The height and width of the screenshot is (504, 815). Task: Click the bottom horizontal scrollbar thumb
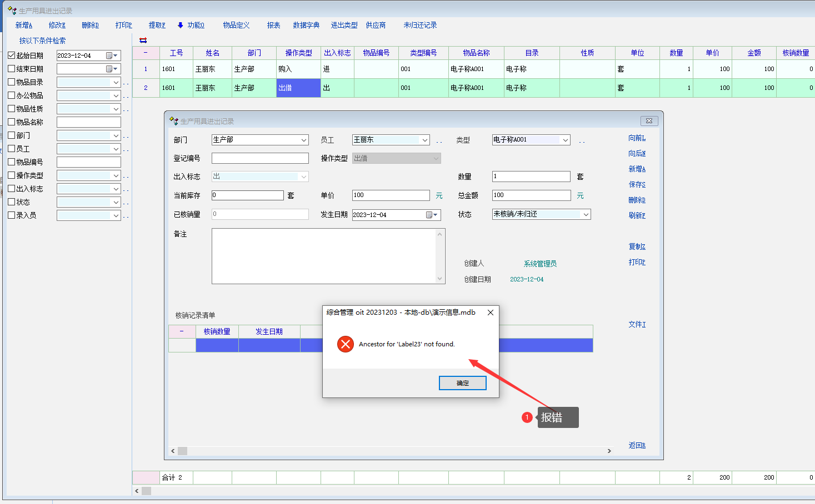(x=147, y=491)
